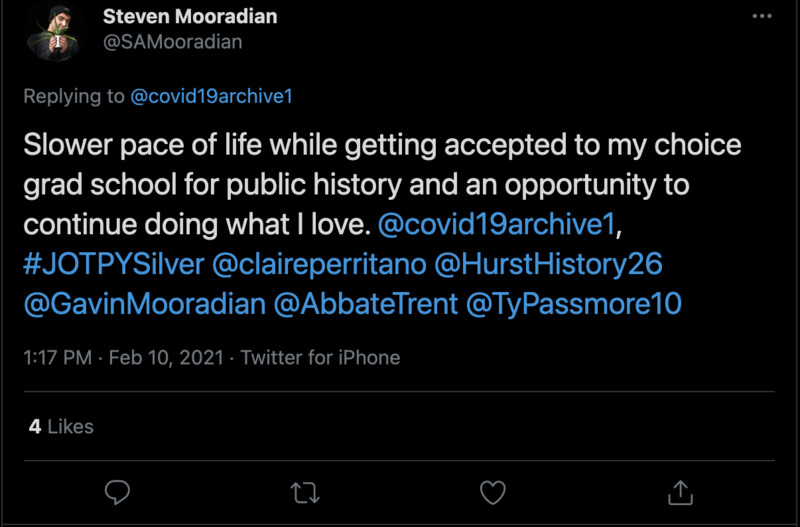Visit the @claireperritano mention
The height and width of the screenshot is (527, 800).
coord(319,263)
